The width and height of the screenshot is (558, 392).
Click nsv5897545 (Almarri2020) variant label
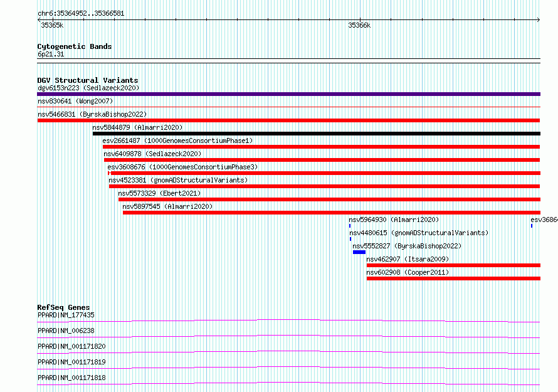167,206
